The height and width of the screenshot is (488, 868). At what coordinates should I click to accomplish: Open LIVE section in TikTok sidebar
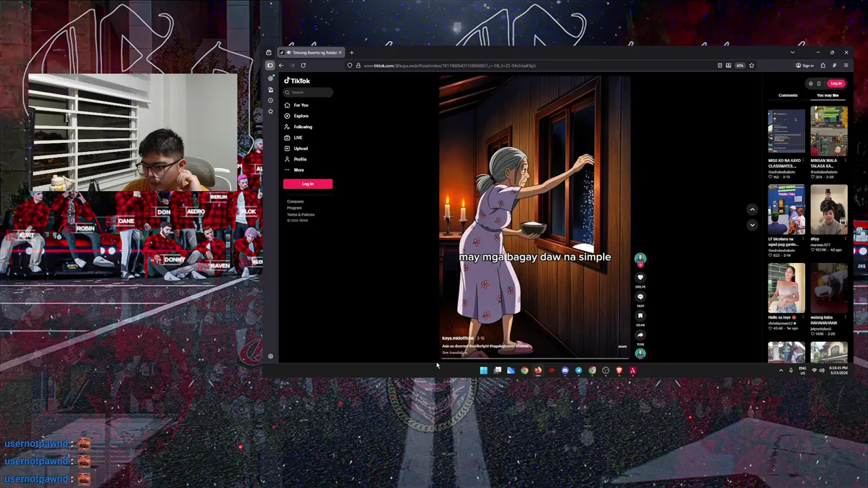[294, 138]
